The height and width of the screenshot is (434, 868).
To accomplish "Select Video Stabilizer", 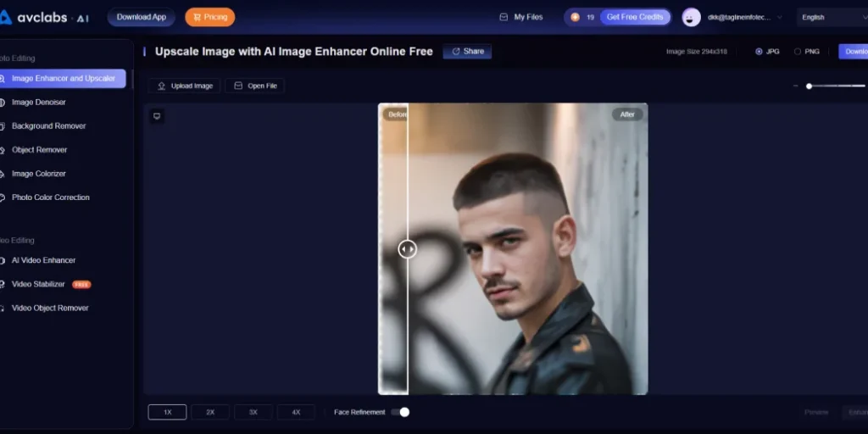I will (x=38, y=285).
